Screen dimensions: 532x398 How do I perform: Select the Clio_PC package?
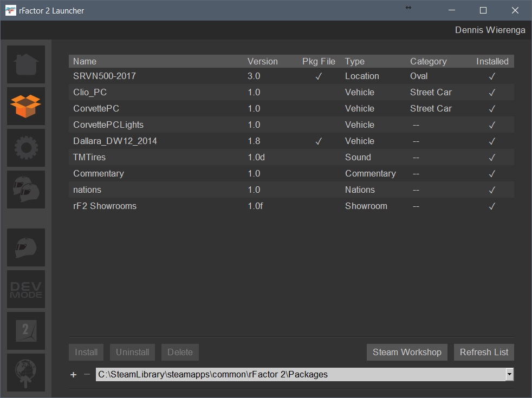click(x=291, y=92)
